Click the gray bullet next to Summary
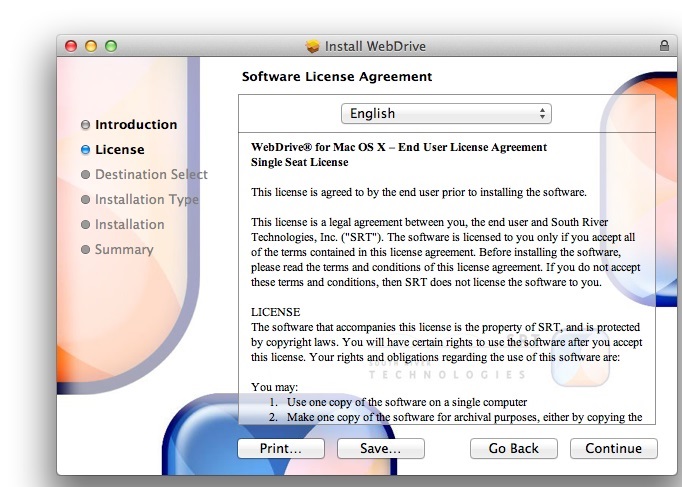The width and height of the screenshot is (682, 487). click(85, 250)
